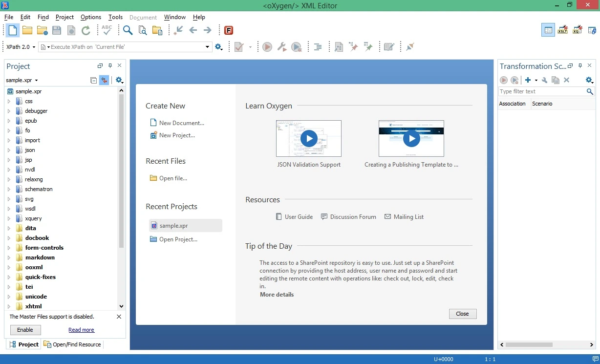Click Apply Transformation Scenario play icon

click(x=267, y=47)
